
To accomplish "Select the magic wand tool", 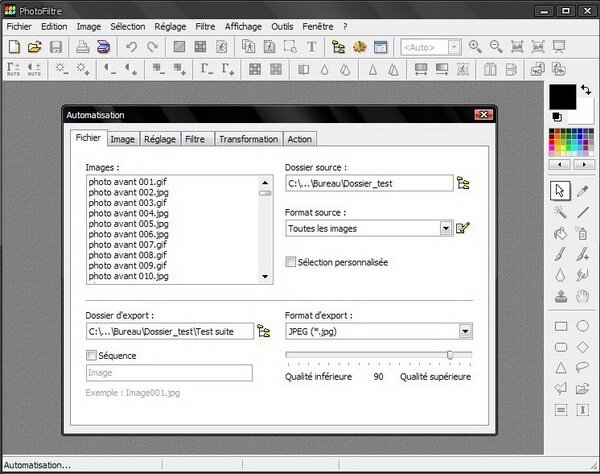I will pyautogui.click(x=560, y=212).
